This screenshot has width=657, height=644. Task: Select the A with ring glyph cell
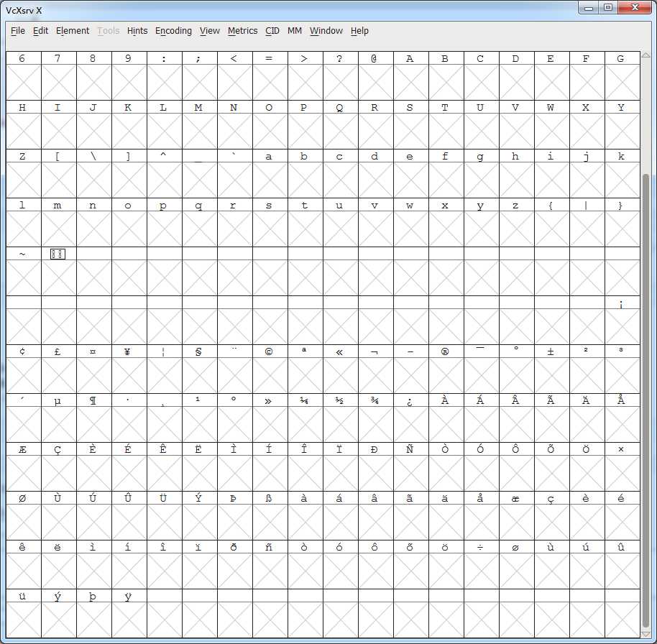pos(622,418)
